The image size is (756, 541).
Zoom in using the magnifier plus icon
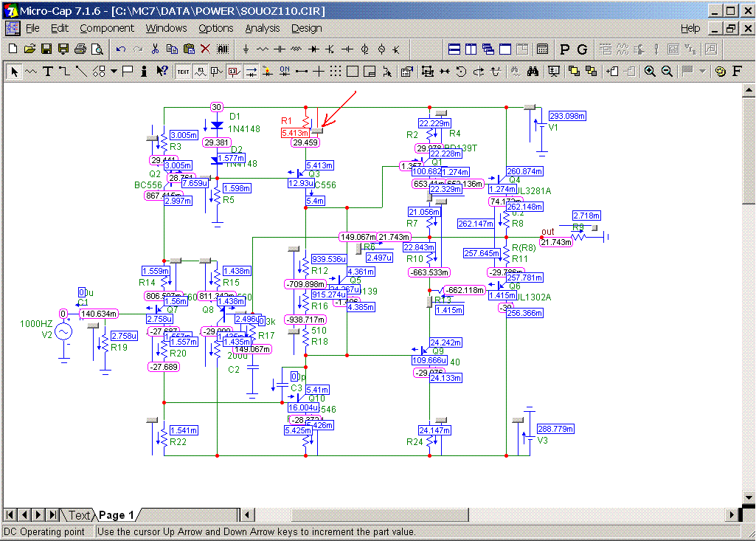[x=650, y=71]
